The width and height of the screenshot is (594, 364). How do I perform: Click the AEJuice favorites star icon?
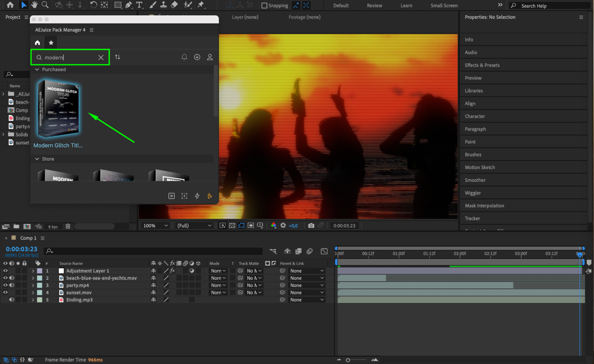(x=51, y=42)
